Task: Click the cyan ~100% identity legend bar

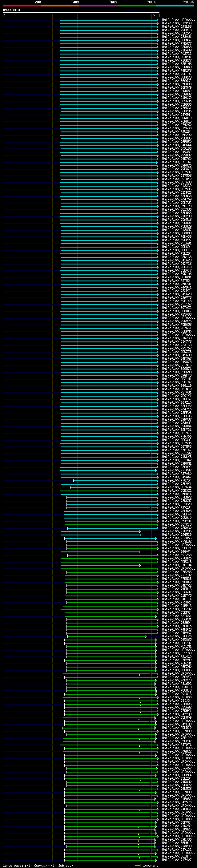Action: (175, 6)
